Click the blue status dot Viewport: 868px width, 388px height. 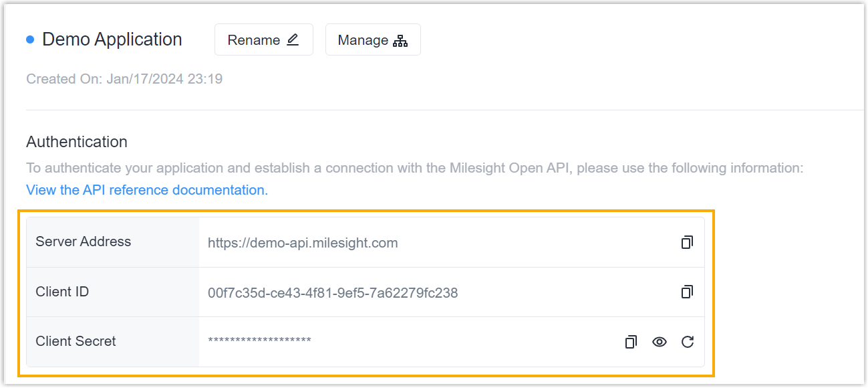coord(30,39)
